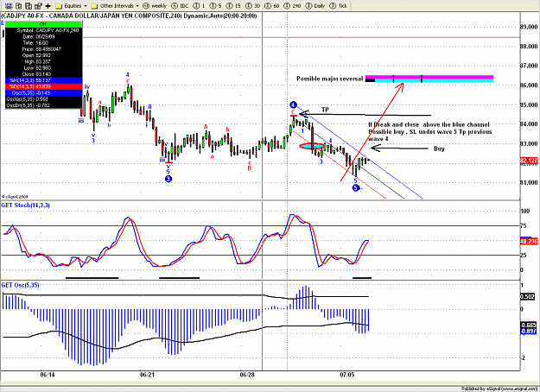Click the %D(14,3,3) red row in data window
This screenshot has height=392, width=540.
(x=43, y=86)
